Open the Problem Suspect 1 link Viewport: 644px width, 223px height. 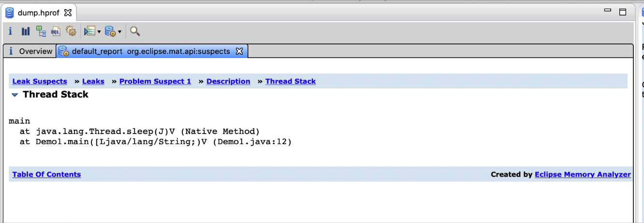pos(155,81)
